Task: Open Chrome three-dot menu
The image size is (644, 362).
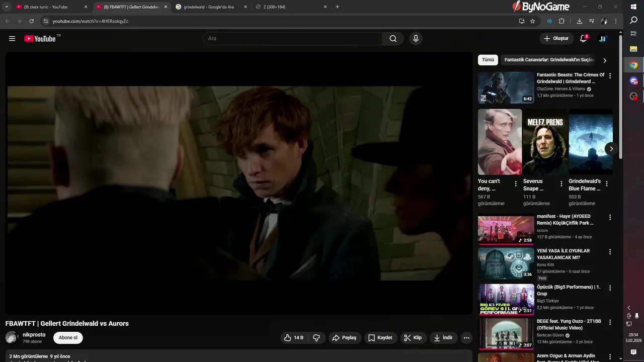Action: click(616, 21)
